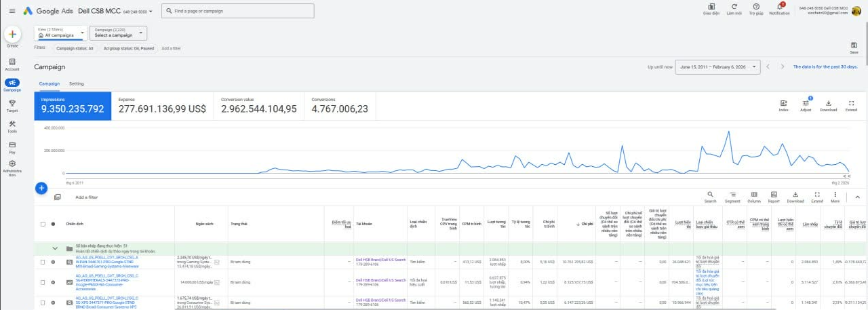Open the date range dropdown
This screenshot has width=868, height=310.
717,66
